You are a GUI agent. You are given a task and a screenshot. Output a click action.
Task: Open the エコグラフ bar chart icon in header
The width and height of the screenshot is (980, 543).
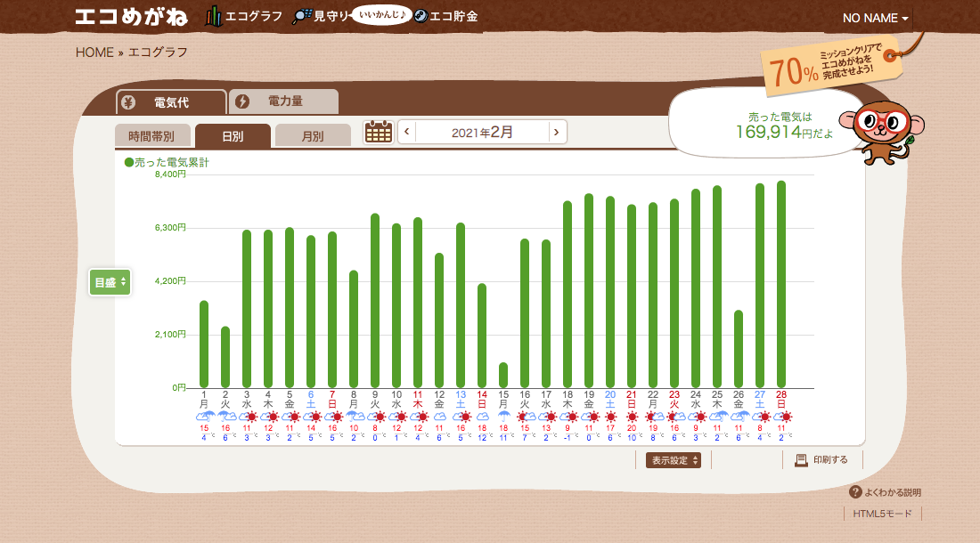click(213, 16)
